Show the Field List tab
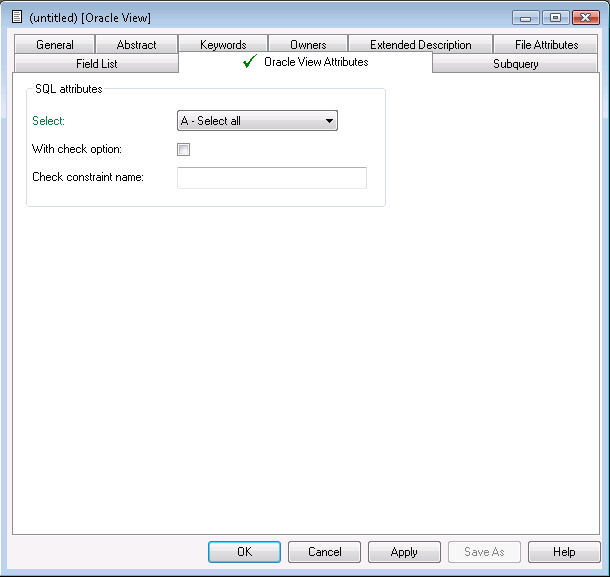Image resolution: width=610 pixels, height=577 pixels. click(96, 64)
